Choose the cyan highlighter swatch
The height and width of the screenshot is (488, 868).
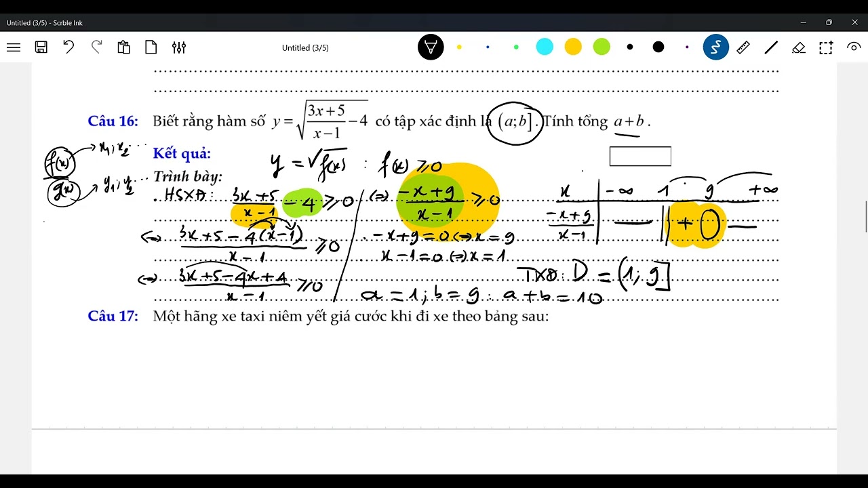click(545, 47)
